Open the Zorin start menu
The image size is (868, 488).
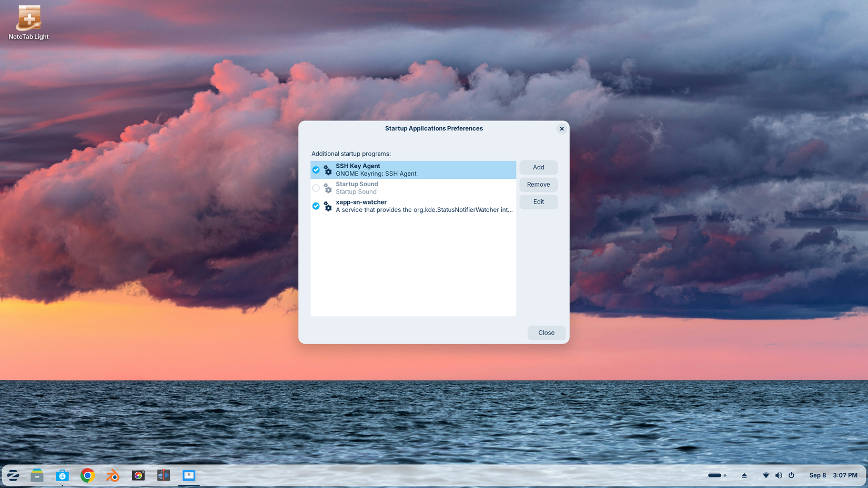13,475
